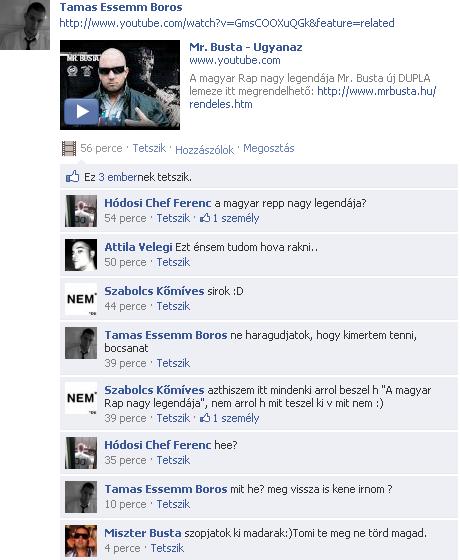Open Miszter Busta's avatar picture
The image size is (460, 560).
click(x=81, y=541)
